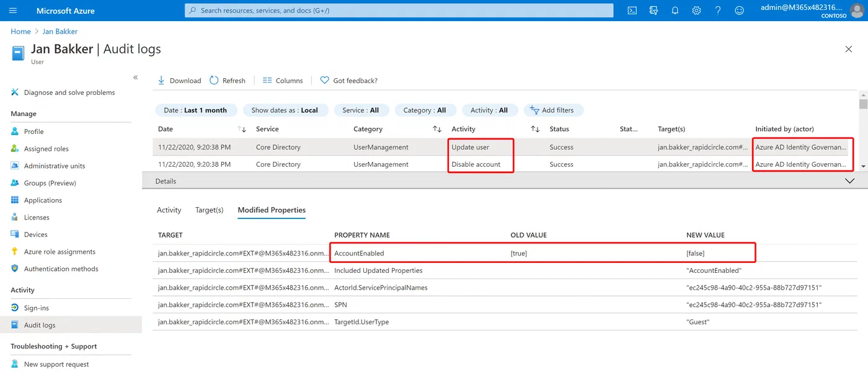Open the notifications bell

(x=675, y=11)
